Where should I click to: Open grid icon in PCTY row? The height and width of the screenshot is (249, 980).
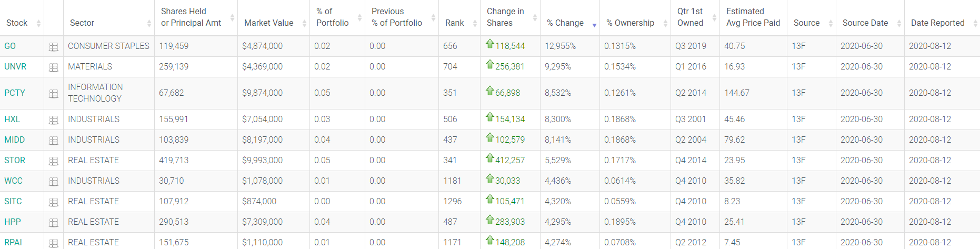click(54, 94)
